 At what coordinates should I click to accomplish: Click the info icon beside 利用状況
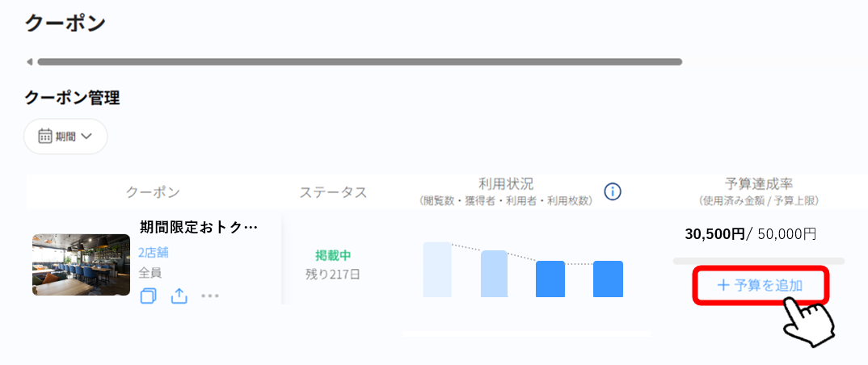point(613,191)
